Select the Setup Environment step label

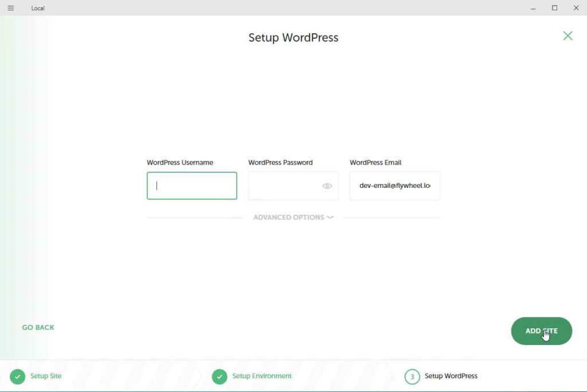pos(261,376)
